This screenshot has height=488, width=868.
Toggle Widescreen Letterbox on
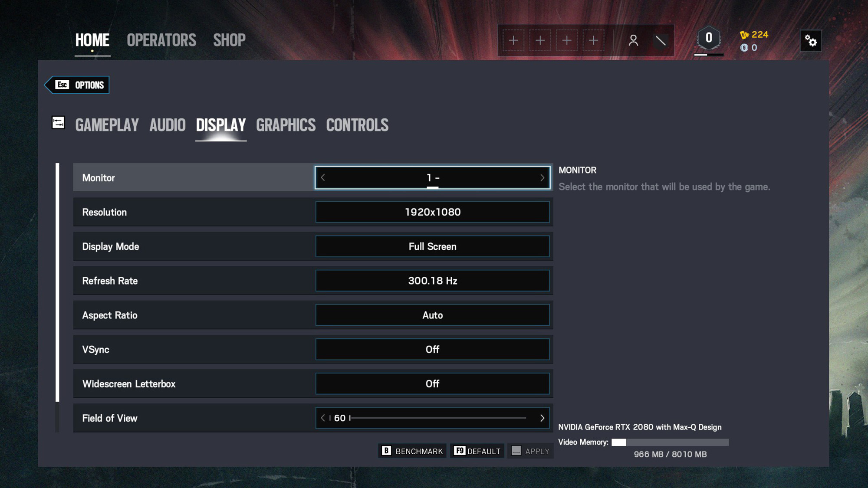[432, 384]
